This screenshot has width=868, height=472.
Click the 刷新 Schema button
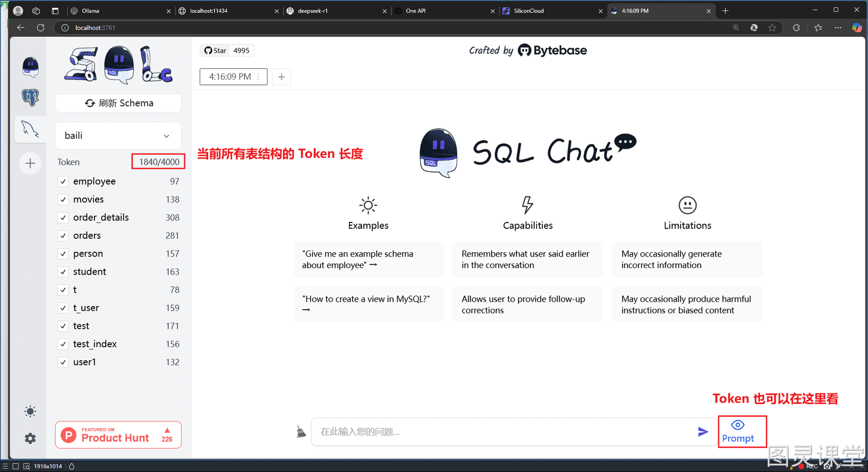pos(118,103)
